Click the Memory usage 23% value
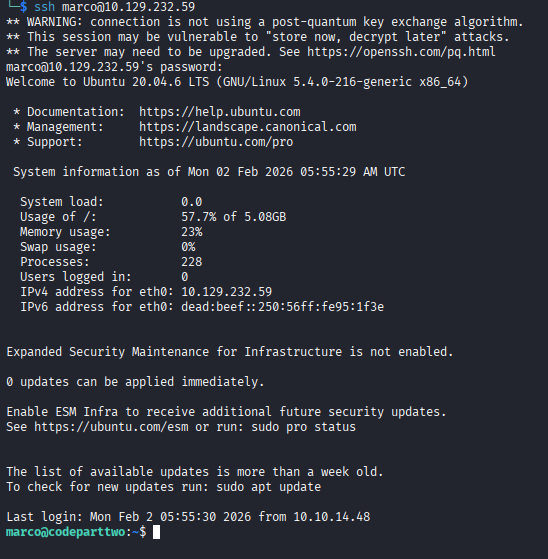This screenshot has height=559, width=548. pyautogui.click(x=191, y=232)
